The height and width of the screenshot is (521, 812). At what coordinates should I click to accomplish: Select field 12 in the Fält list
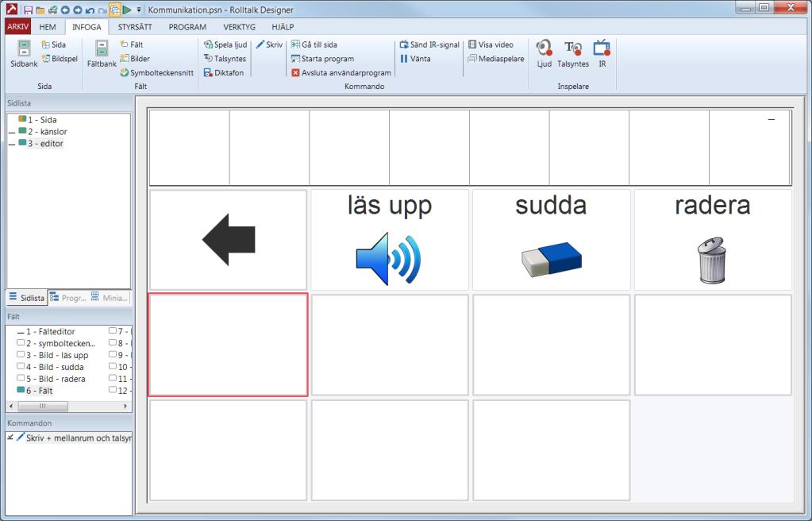click(x=120, y=391)
